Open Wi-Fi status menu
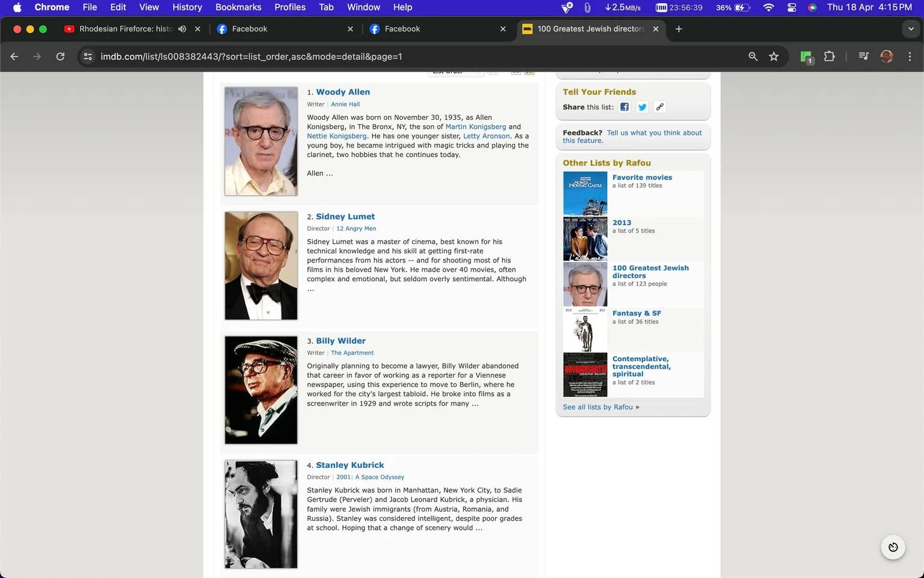Viewport: 924px width, 578px height. tap(768, 7)
